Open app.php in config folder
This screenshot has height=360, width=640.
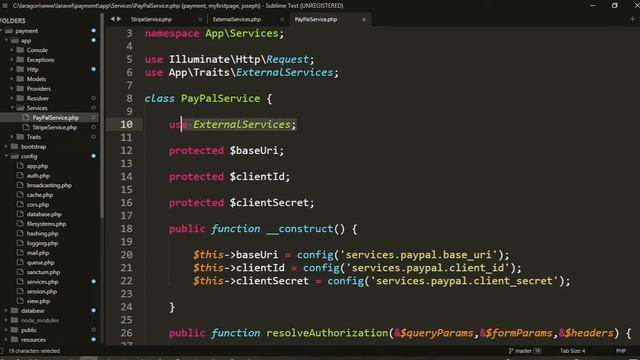37,166
